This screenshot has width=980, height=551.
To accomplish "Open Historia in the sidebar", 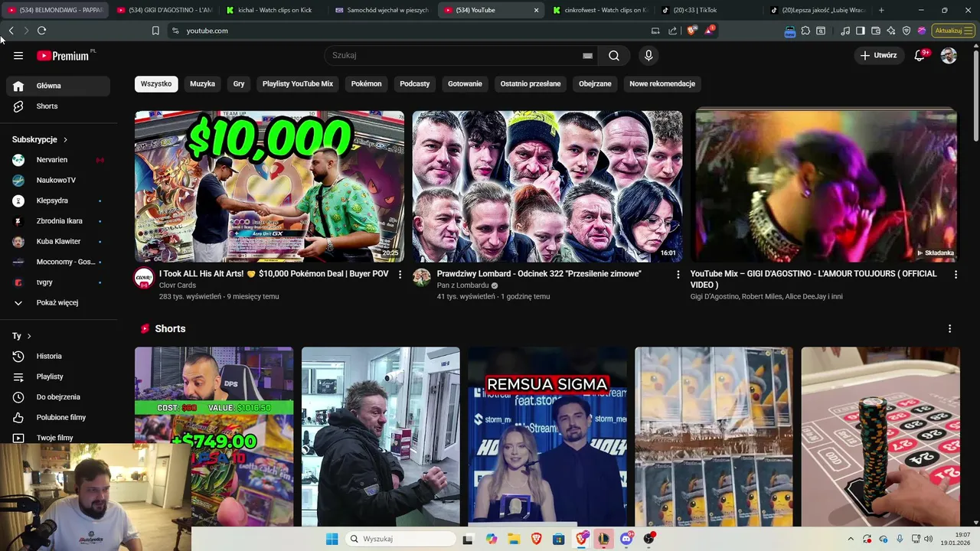I will [58, 357].
